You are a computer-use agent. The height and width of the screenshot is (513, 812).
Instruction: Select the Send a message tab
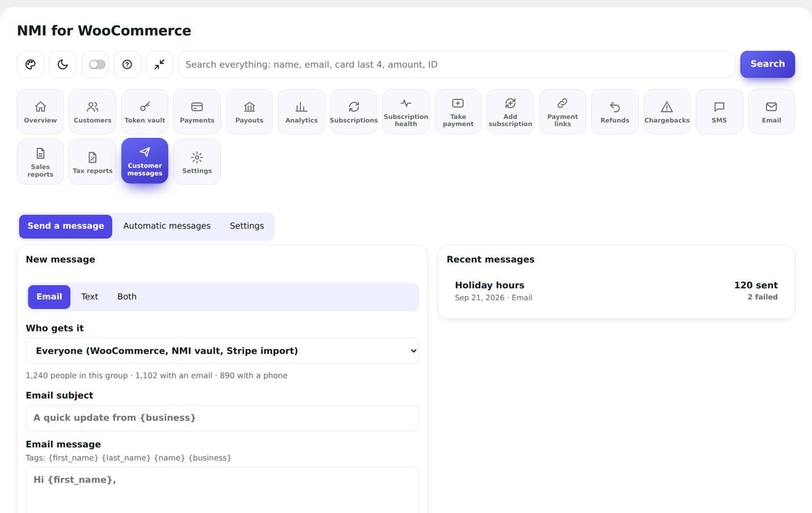pos(66,226)
